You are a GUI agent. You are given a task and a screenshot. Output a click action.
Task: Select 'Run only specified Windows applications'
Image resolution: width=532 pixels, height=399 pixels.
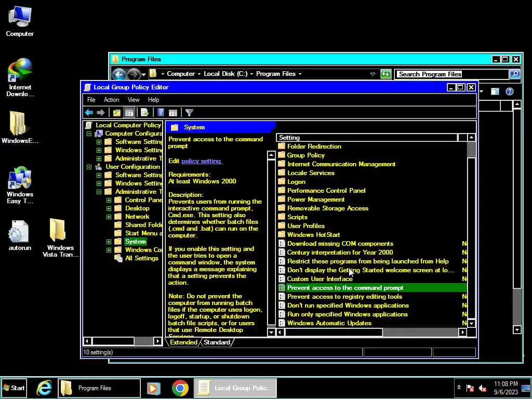click(348, 314)
